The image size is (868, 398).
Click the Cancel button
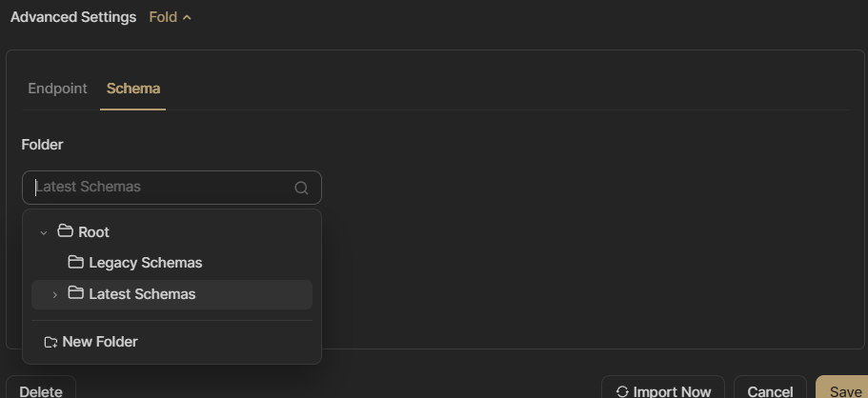(x=770, y=388)
